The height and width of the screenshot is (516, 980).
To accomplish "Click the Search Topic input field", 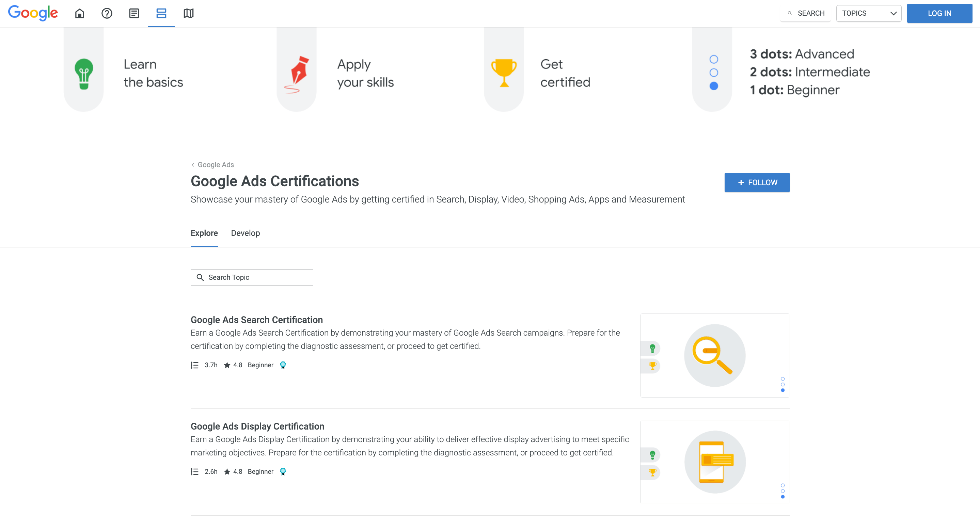I will (252, 278).
